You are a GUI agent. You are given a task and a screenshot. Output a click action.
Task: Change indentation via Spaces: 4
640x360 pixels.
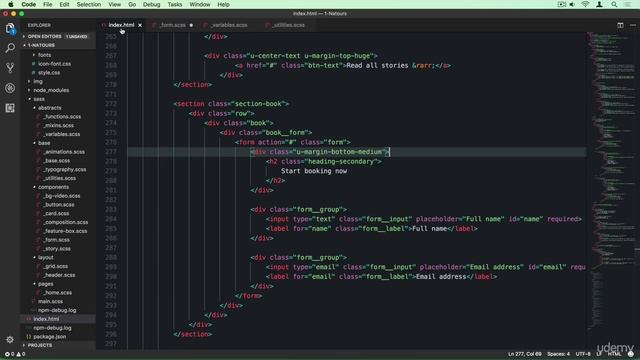pyautogui.click(x=558, y=354)
